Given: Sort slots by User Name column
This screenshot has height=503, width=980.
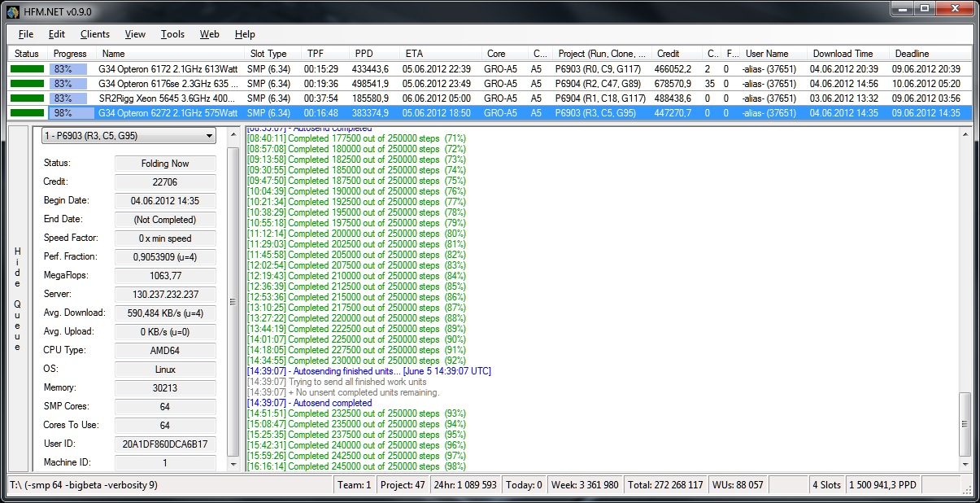Looking at the screenshot, I should click(773, 54).
